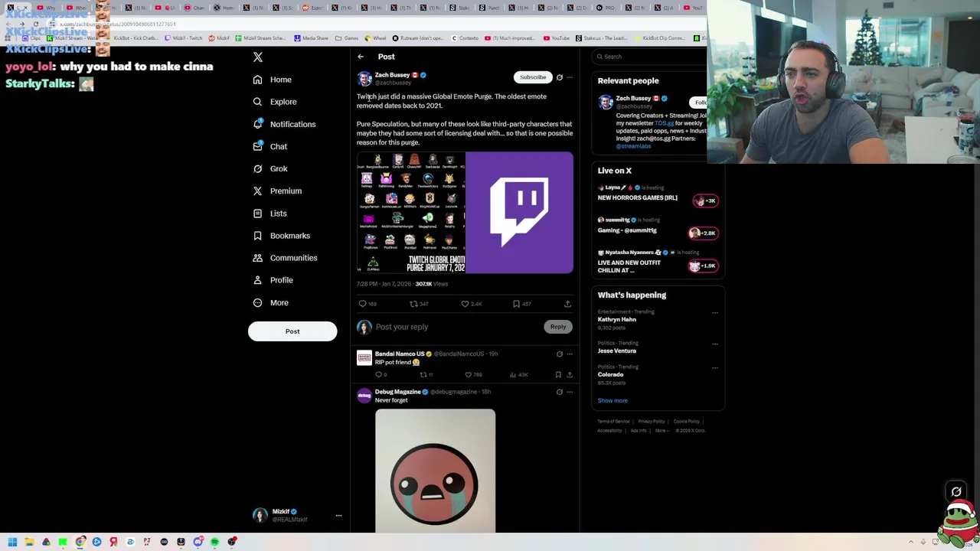Open Zach Bussey's avatar on the post
980x551 pixels.
click(364, 78)
